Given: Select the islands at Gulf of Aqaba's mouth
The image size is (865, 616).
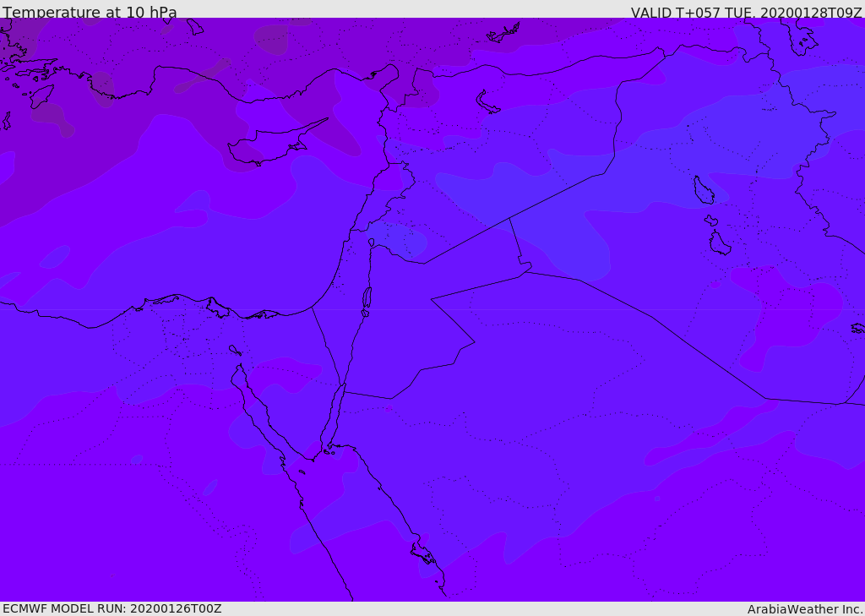Looking at the screenshot, I should coord(329,451).
